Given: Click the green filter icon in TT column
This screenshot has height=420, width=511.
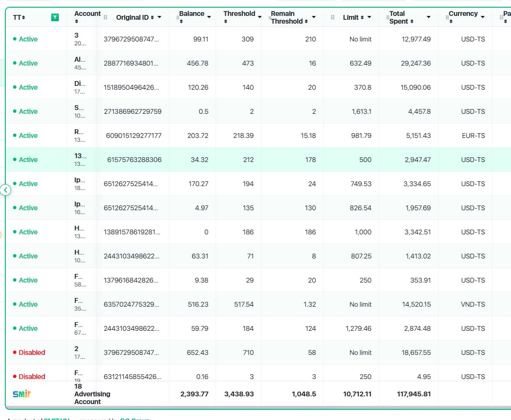Looking at the screenshot, I should (55, 17).
